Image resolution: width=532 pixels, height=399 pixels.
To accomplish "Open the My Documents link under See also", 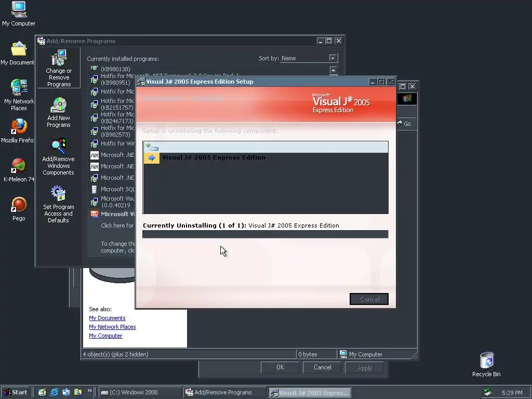I will pyautogui.click(x=107, y=318).
